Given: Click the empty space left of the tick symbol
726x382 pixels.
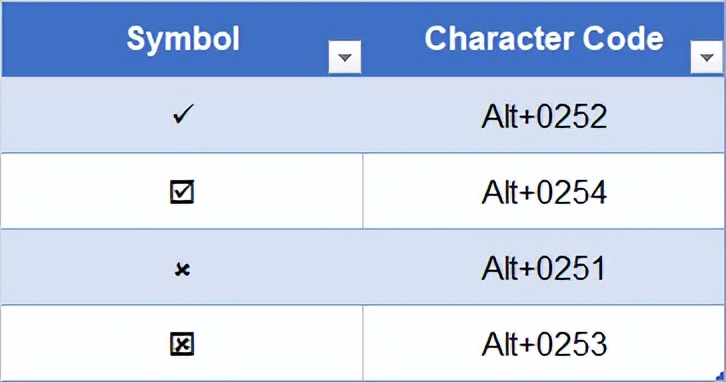Looking at the screenshot, I should click(x=87, y=115).
